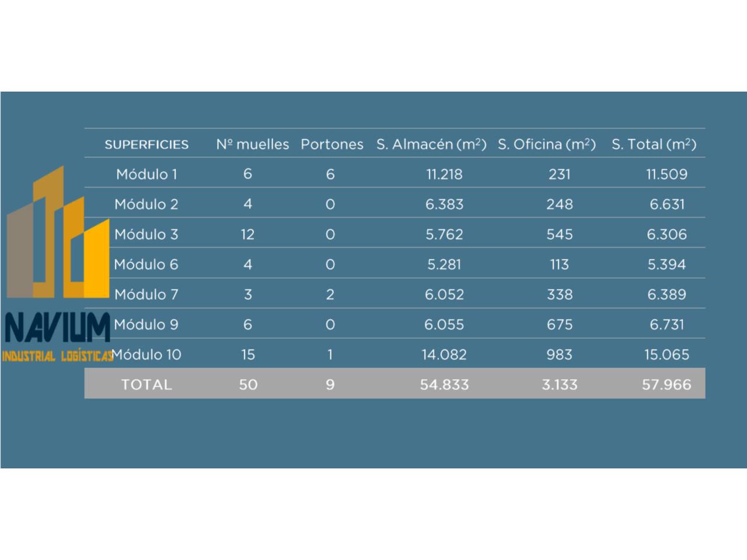
Task: Select the Nº muelles column header
Action: click(x=252, y=145)
